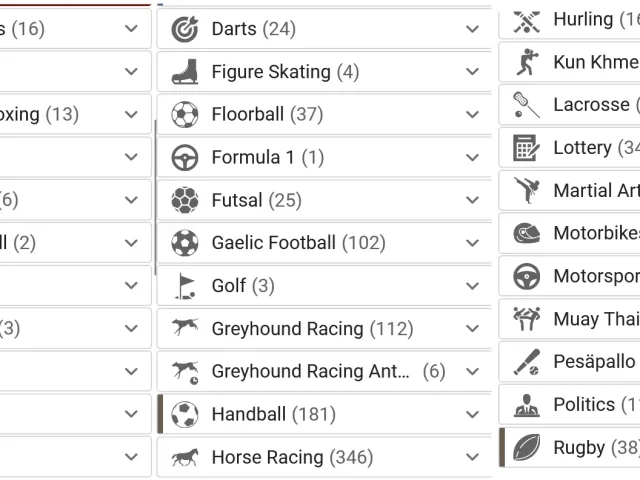The width and height of the screenshot is (640, 480).
Task: Click the Figure Skating boot icon
Action: point(185,71)
